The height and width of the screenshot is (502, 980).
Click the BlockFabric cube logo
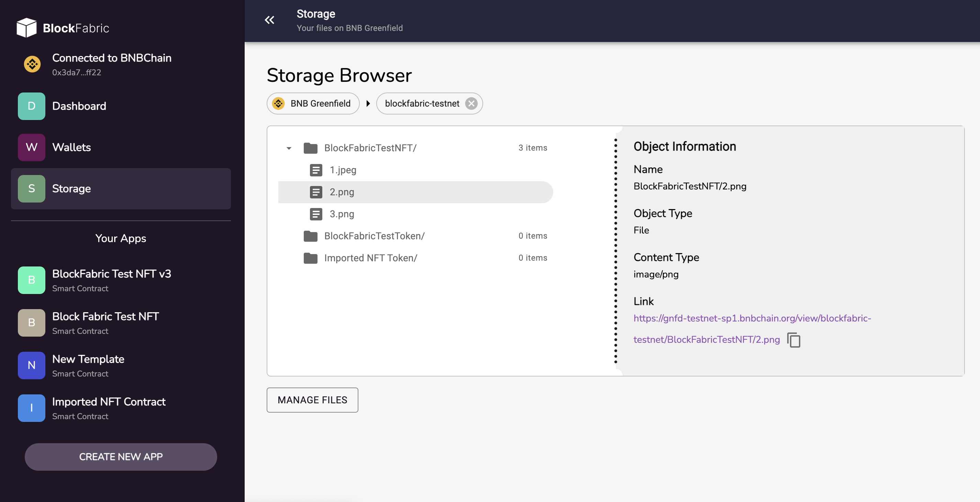click(27, 28)
